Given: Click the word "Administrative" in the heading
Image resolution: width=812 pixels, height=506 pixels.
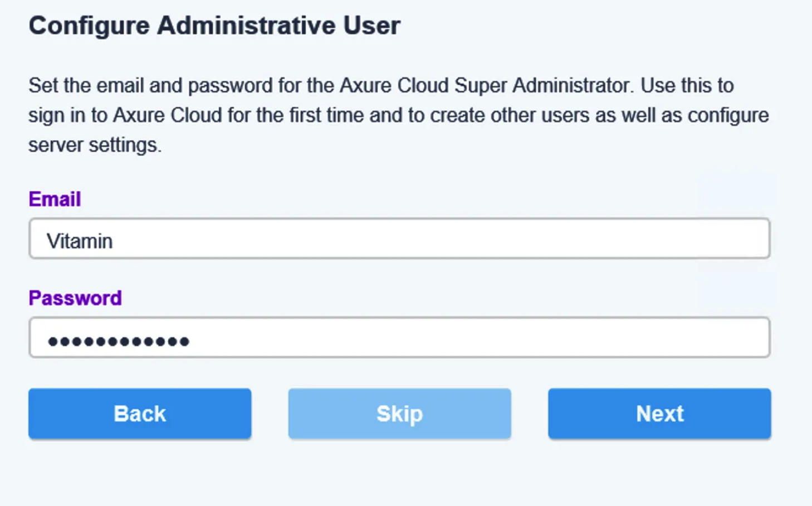Looking at the screenshot, I should (246, 26).
